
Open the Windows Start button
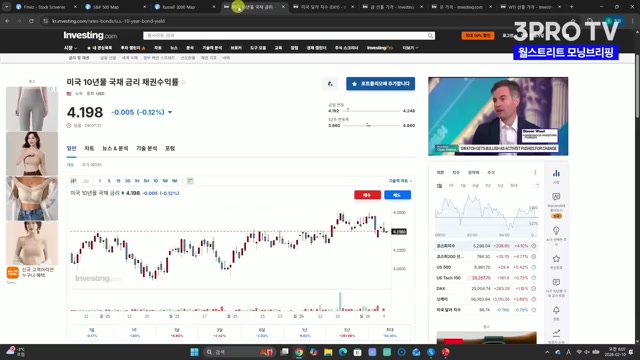click(x=194, y=352)
